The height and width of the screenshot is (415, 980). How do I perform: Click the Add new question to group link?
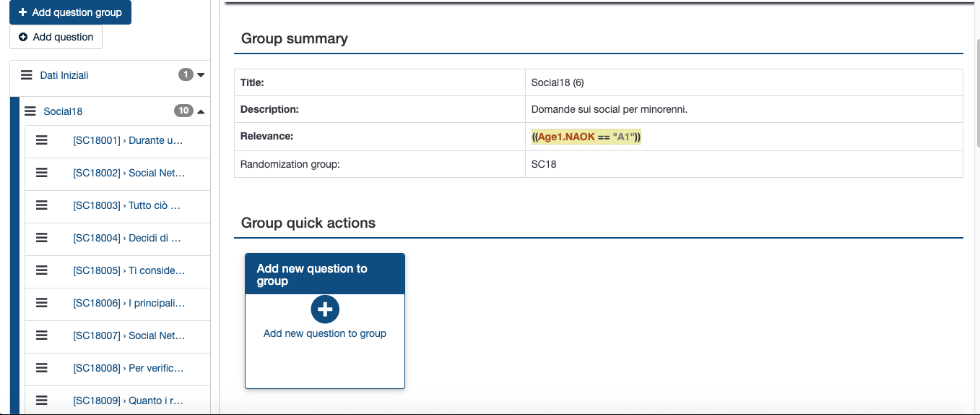coord(325,333)
